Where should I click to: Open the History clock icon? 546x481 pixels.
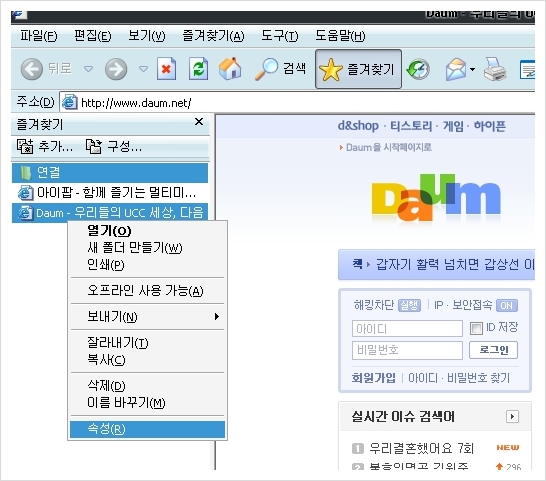(419, 69)
